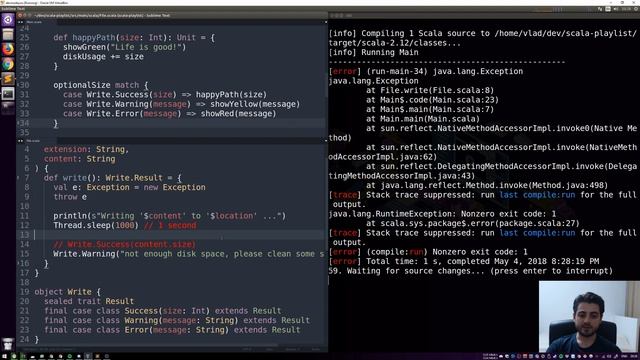This screenshot has height=360, width=640.
Task: Click 'case Write.Error(message) => showRed(message)'
Action: click(x=169, y=113)
